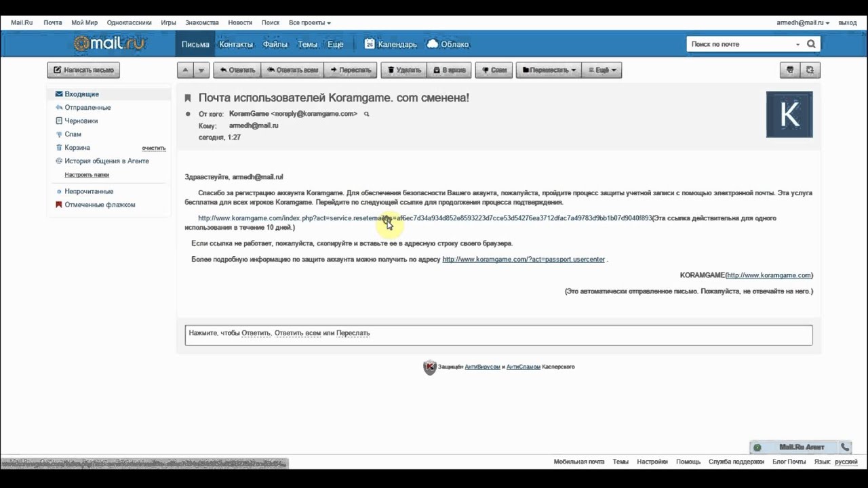Click the Ответить всем button
This screenshot has width=868, height=488.
pyautogui.click(x=292, y=70)
